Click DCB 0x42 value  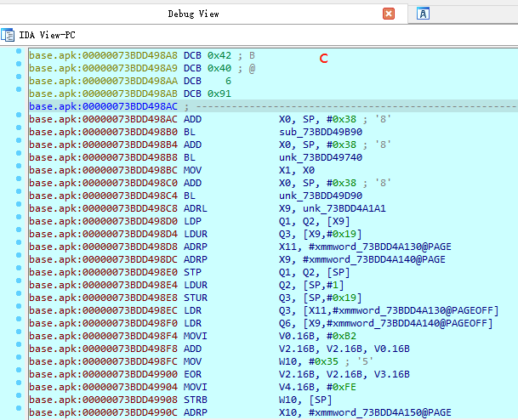pyautogui.click(x=219, y=55)
